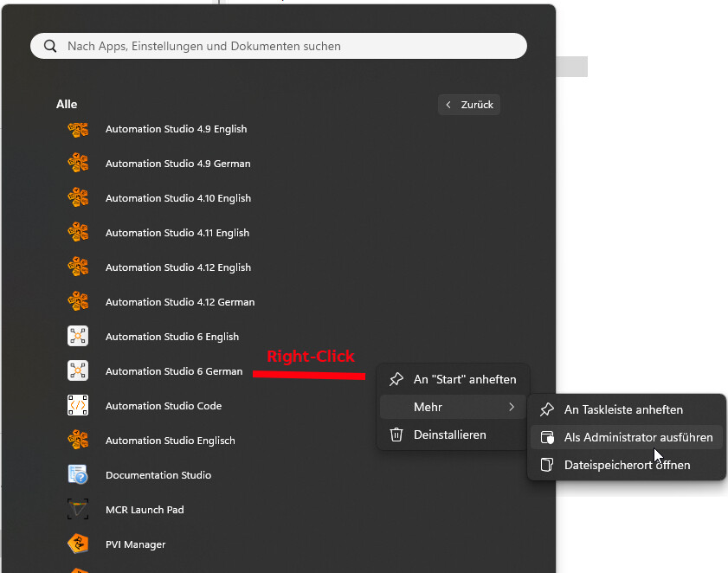Click the MCR Launch Pad icon
The image size is (728, 573).
(78, 510)
